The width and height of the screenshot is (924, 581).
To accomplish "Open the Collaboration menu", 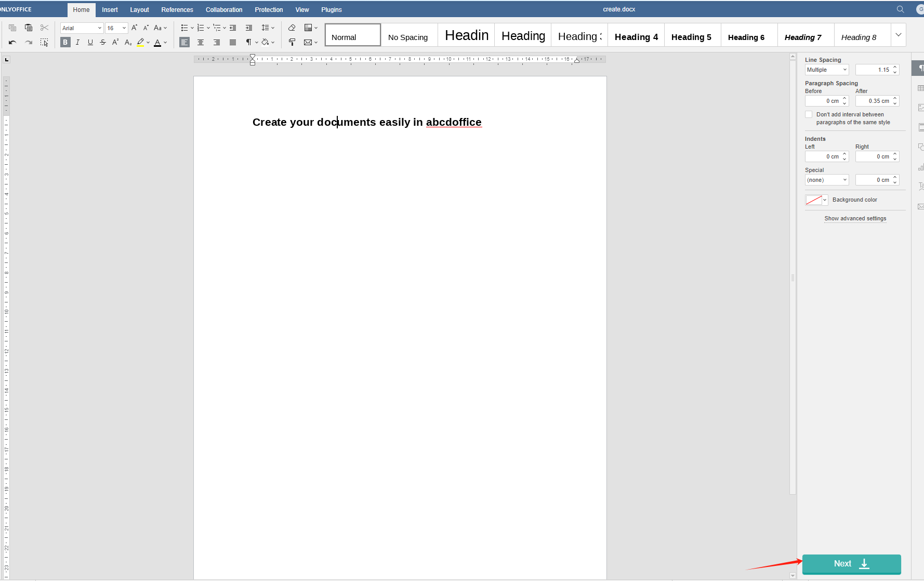I will tap(224, 9).
